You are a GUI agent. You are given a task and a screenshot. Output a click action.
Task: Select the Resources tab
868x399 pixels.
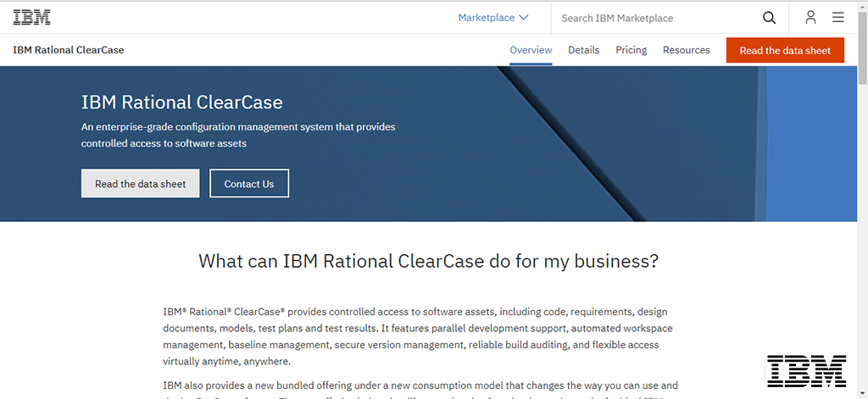click(686, 50)
